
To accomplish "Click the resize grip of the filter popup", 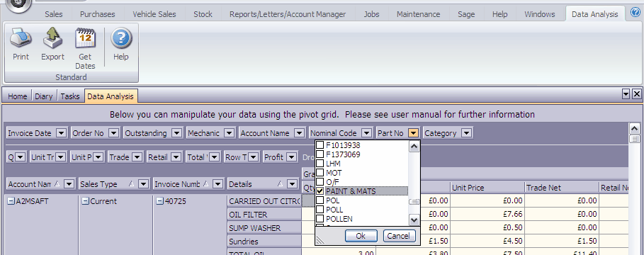I will click(x=320, y=241).
